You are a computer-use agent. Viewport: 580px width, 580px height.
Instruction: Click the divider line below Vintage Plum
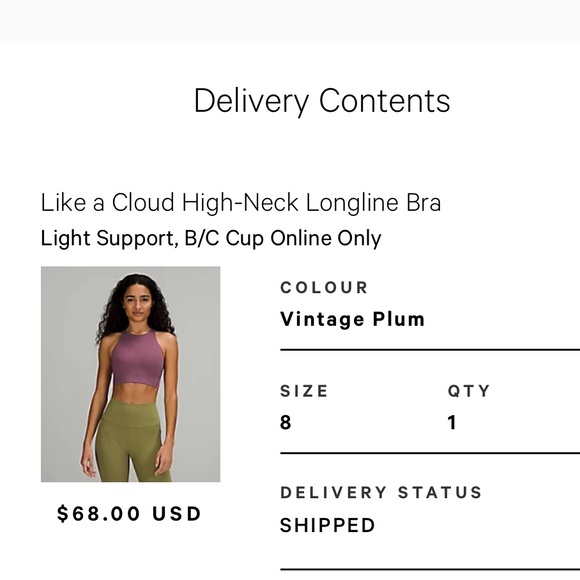point(430,350)
